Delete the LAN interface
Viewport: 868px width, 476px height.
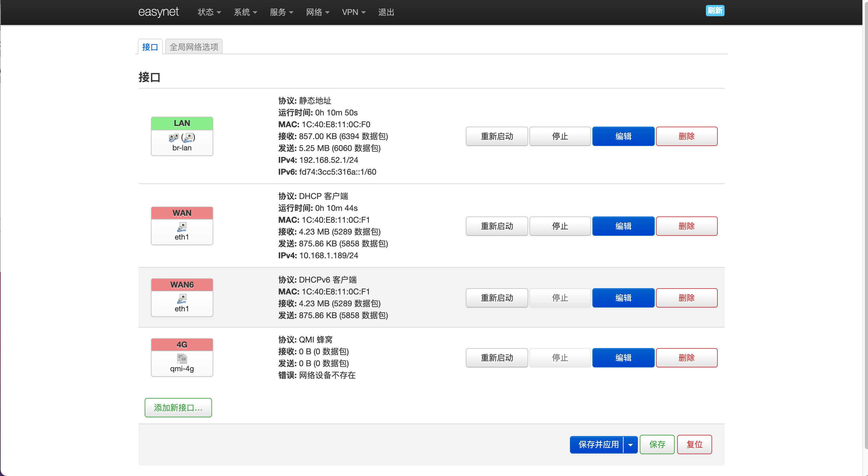point(687,137)
